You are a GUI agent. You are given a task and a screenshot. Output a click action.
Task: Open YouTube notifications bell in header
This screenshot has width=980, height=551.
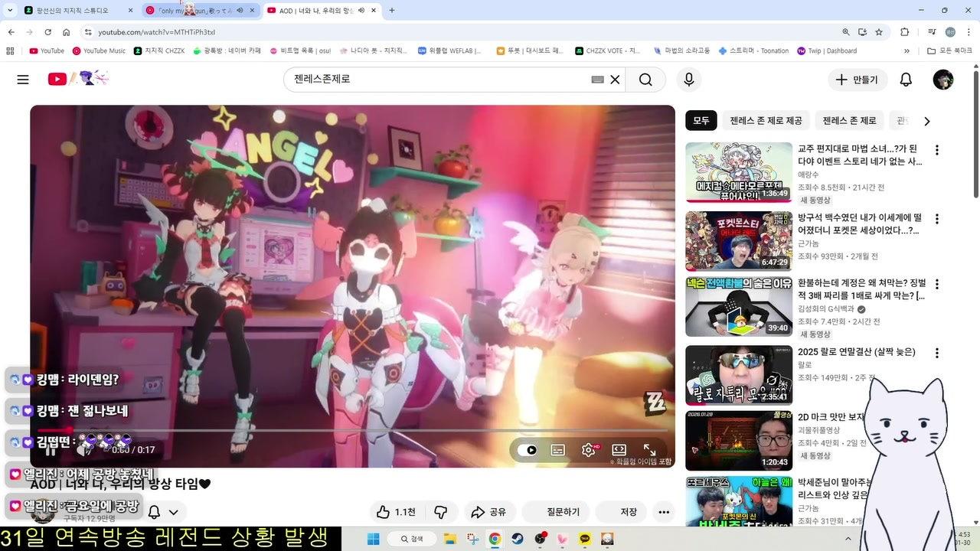click(906, 80)
